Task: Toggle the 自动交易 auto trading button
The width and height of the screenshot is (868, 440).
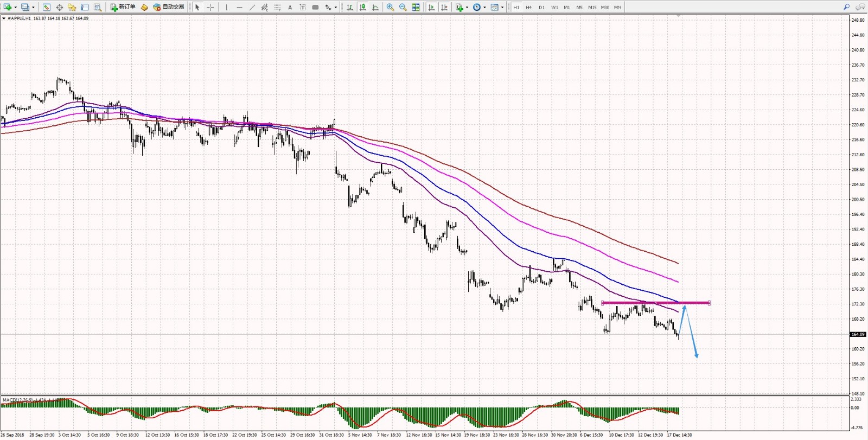Action: (169, 7)
